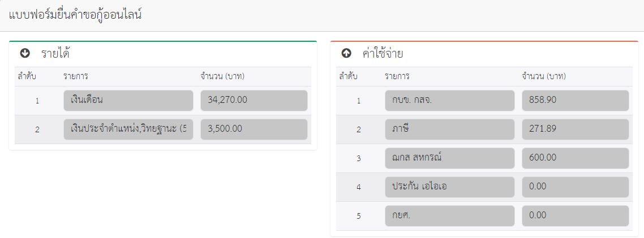This screenshot has width=644, height=238.
Task: Click the 858.90 amount field
Action: [576, 101]
